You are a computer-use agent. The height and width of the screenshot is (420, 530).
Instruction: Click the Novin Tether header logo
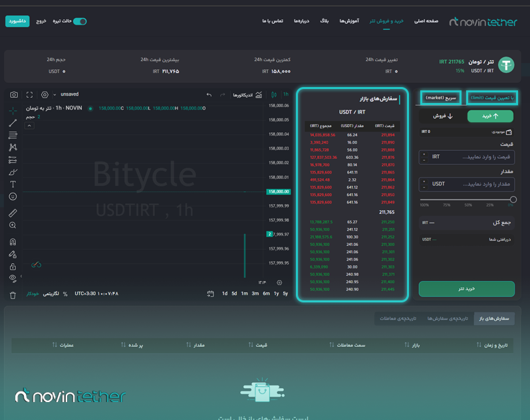point(483,22)
